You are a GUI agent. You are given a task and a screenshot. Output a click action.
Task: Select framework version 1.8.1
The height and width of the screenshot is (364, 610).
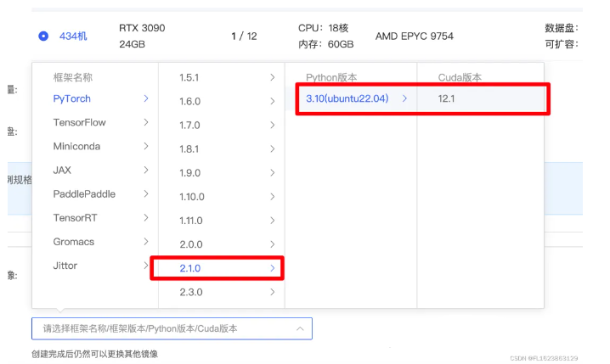[x=189, y=148]
